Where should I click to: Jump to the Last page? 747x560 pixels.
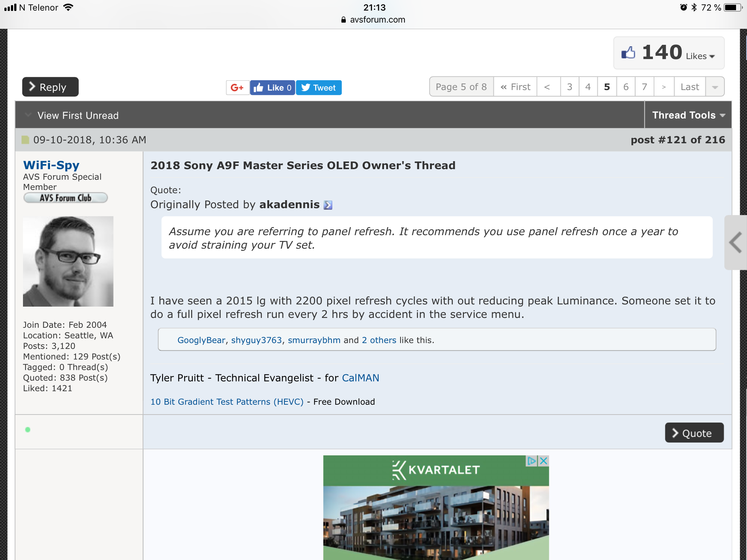pos(690,87)
